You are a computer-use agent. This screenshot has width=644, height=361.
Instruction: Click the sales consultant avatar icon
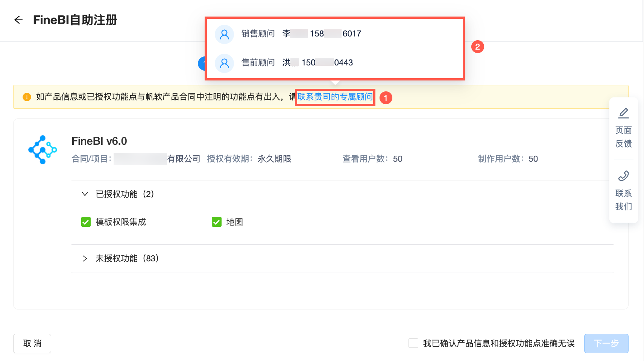click(x=224, y=34)
